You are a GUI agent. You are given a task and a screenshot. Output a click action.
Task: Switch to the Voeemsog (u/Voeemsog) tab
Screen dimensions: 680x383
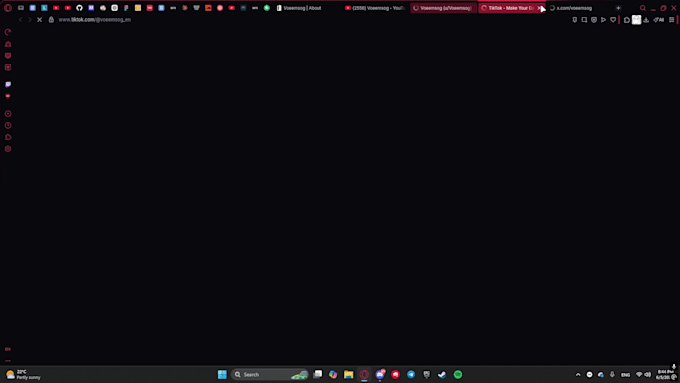tap(443, 8)
